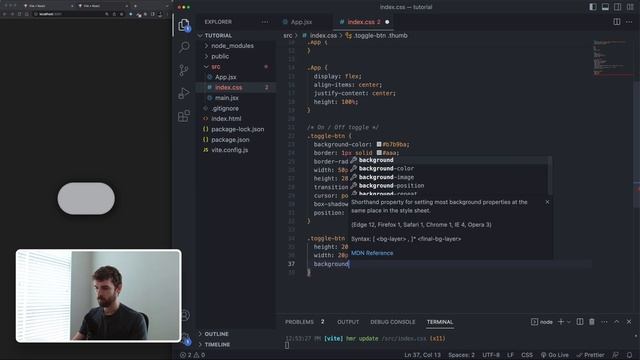Switch to the DEBUG CONSOLE tab
This screenshot has height=360, width=640.
point(393,322)
